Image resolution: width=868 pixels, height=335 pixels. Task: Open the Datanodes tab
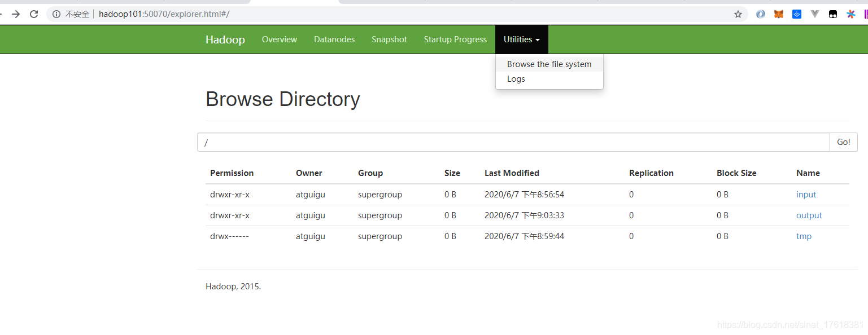334,39
